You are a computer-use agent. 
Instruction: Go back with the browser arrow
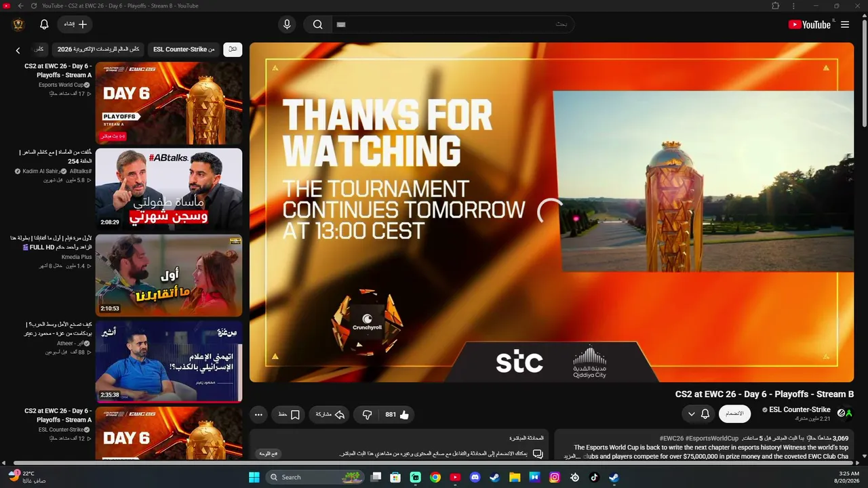20,5
